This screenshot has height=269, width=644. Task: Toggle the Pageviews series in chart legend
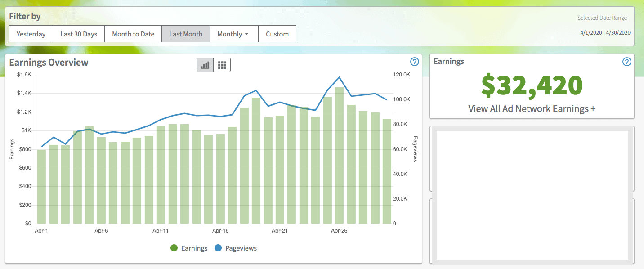(236, 248)
